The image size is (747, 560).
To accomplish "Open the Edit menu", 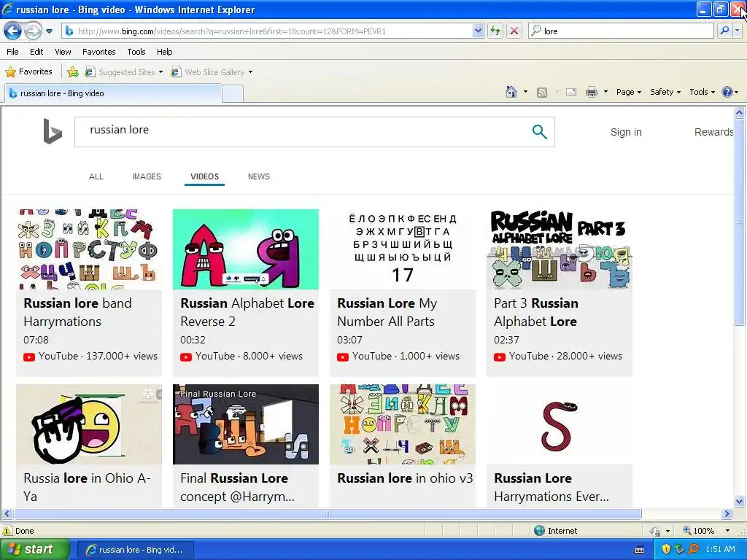I will coord(36,52).
